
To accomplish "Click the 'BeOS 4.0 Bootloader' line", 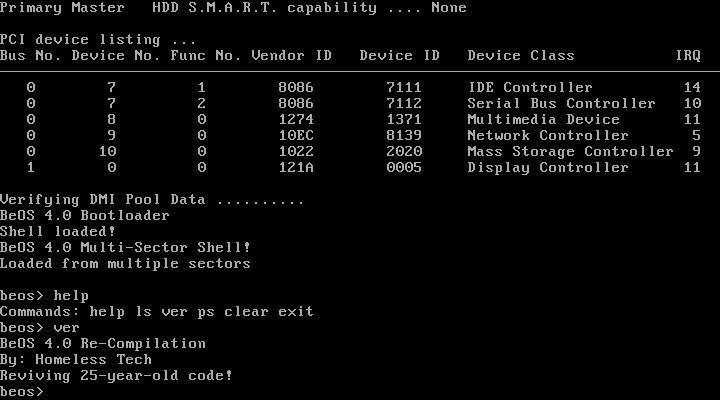I will [x=84, y=216].
